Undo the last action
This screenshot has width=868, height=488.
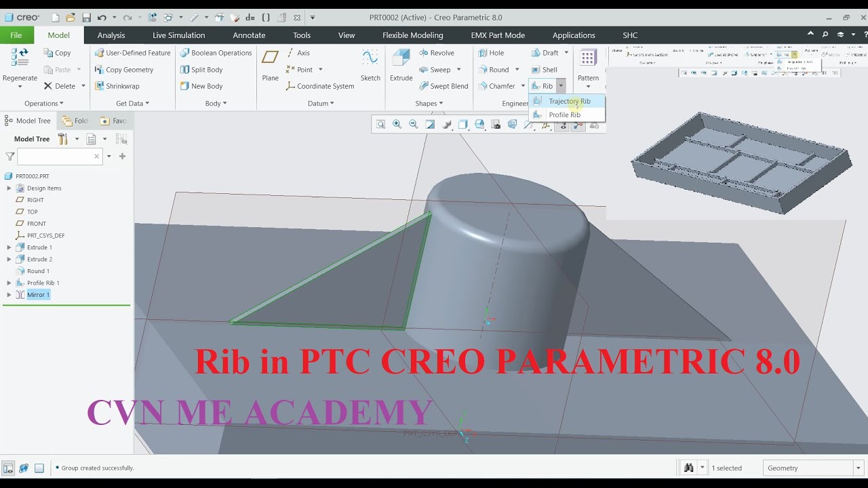[x=102, y=17]
